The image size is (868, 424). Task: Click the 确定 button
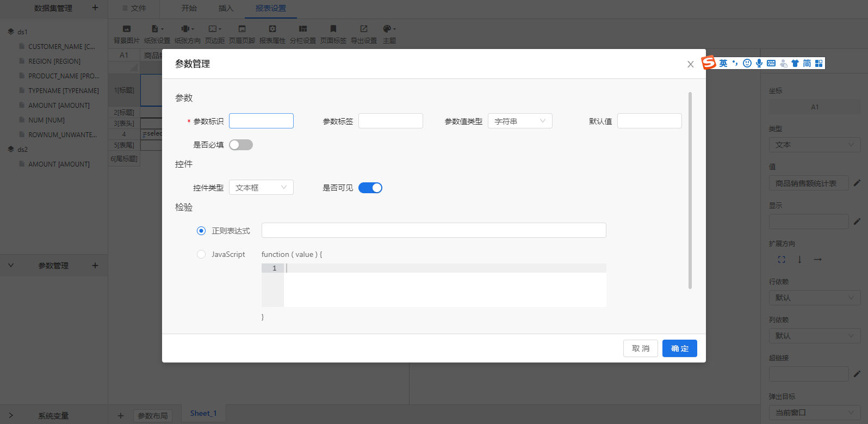[679, 348]
